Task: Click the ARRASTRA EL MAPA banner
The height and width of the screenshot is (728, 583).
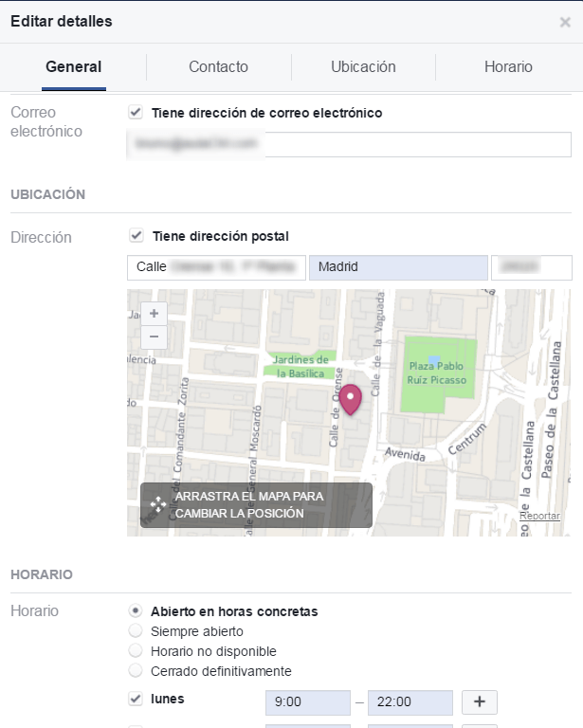Action: click(x=256, y=505)
